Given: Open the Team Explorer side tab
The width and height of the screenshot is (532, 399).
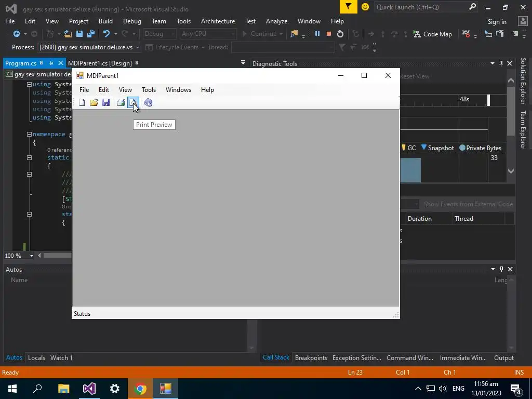Looking at the screenshot, I should (x=523, y=129).
